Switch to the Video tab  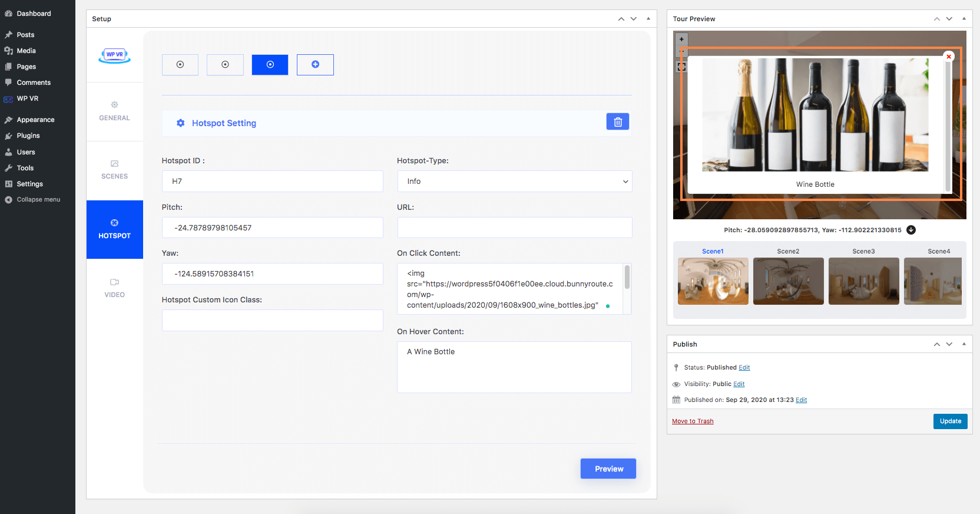point(114,288)
